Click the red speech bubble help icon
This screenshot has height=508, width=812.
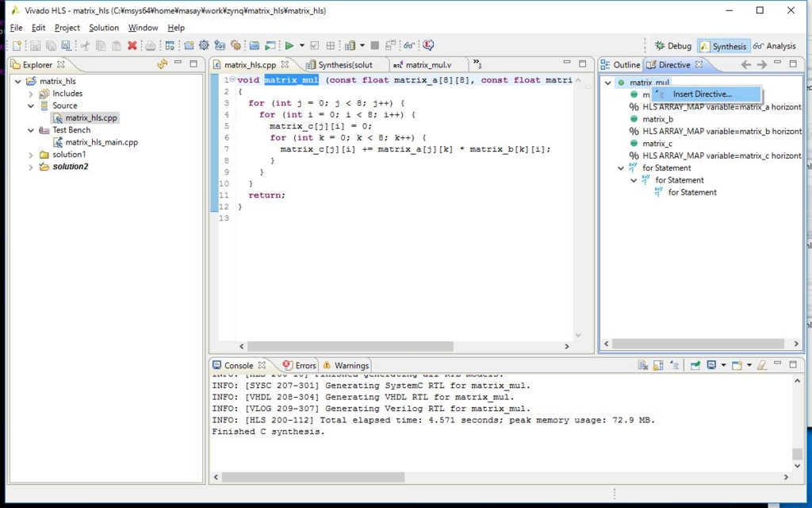tap(428, 45)
